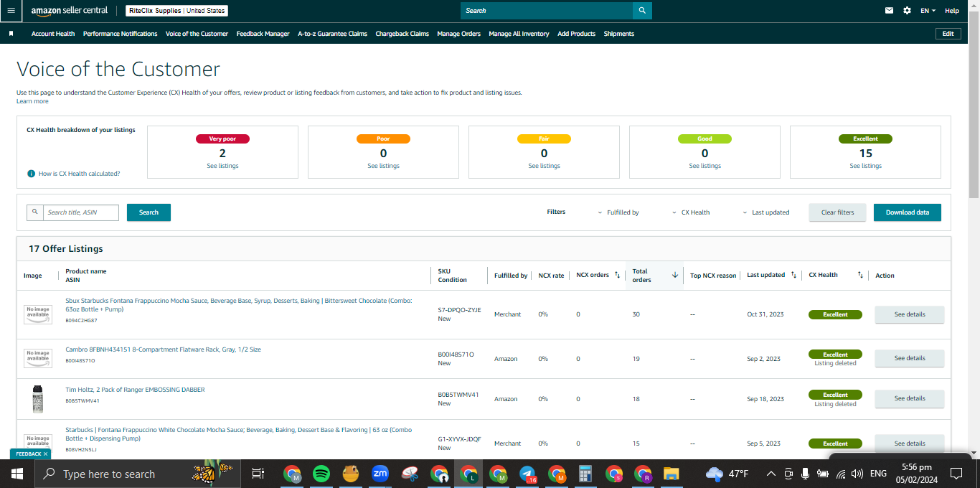The width and height of the screenshot is (980, 488).
Task: Click the Wi-Fi network tray icon
Action: (840, 474)
